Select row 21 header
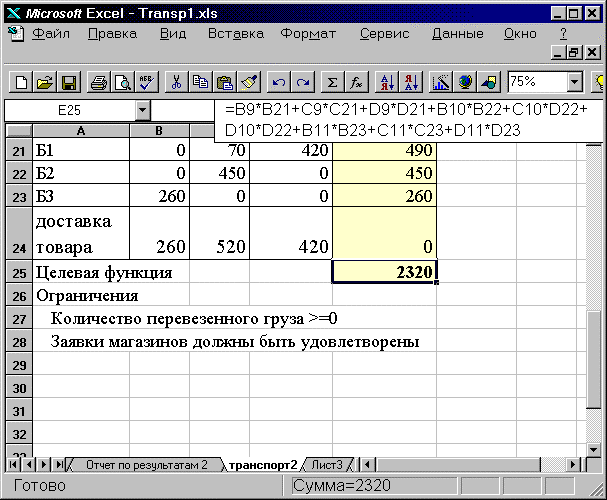This screenshot has width=607, height=500. tap(19, 150)
